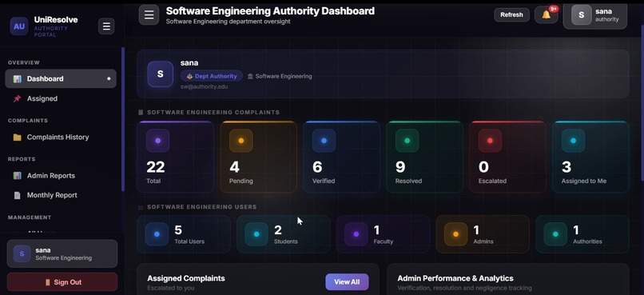Viewport: 644px width, 295px height.
Task: Click the purple icon on Faculty card
Action: pos(356,234)
